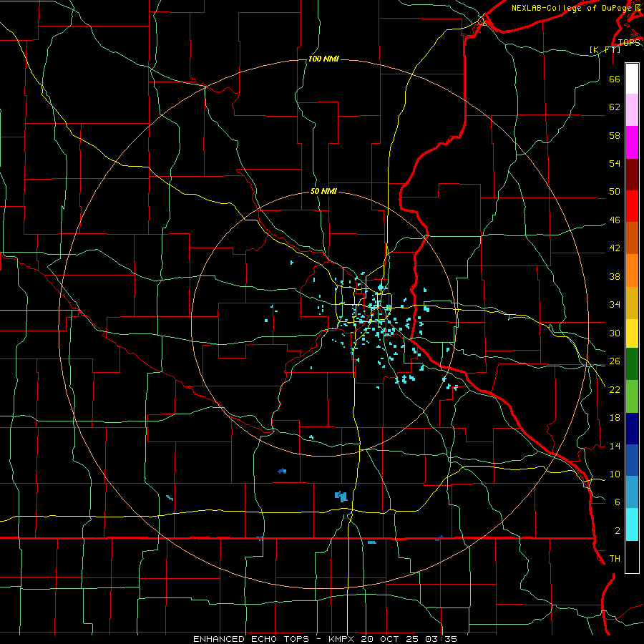Click the legend value '2'
644x644 pixels.
[x=618, y=531]
